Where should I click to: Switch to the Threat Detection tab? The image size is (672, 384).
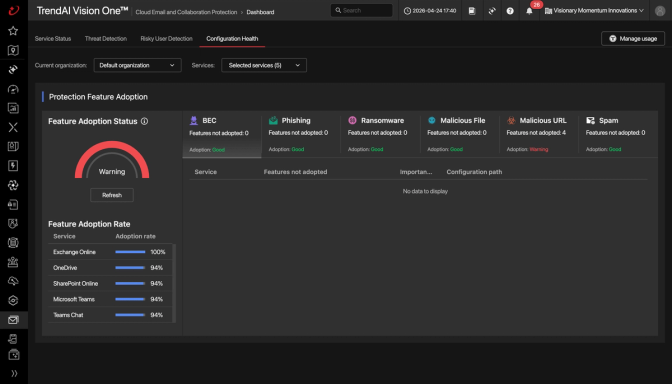pos(106,39)
